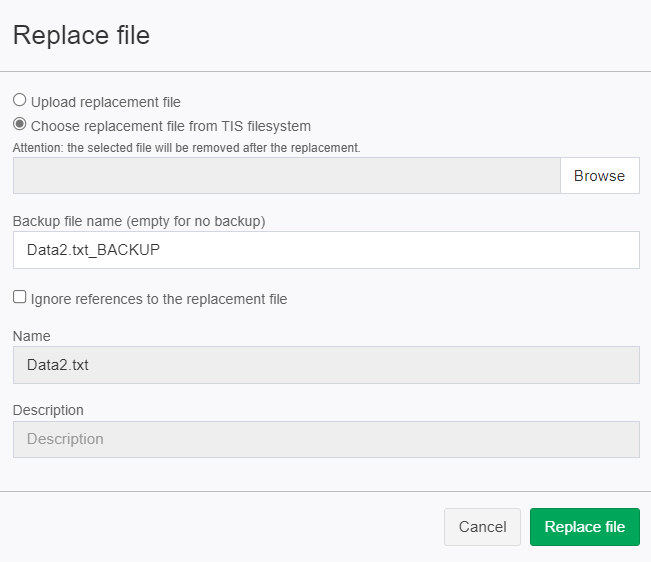Tick the Ignore references checkbox
The height and width of the screenshot is (562, 651).
pyautogui.click(x=20, y=297)
